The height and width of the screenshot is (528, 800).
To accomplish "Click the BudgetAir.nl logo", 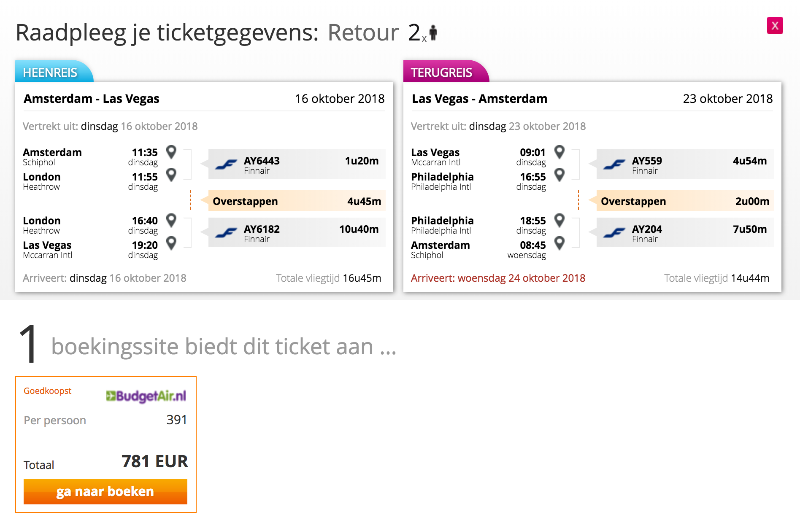I will pos(146,396).
